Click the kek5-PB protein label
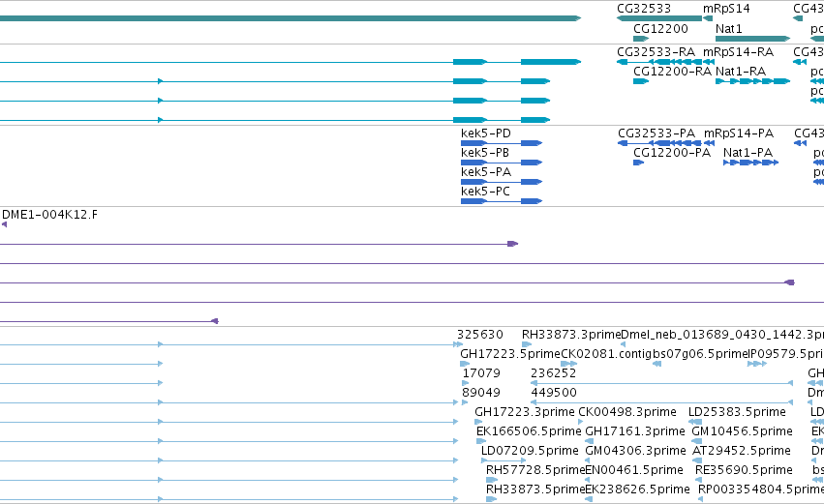 click(485, 153)
